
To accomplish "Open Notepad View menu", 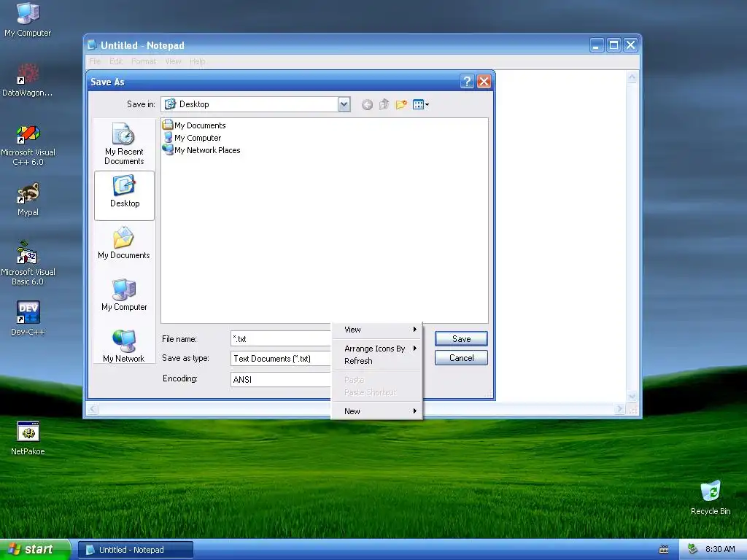I will point(173,61).
